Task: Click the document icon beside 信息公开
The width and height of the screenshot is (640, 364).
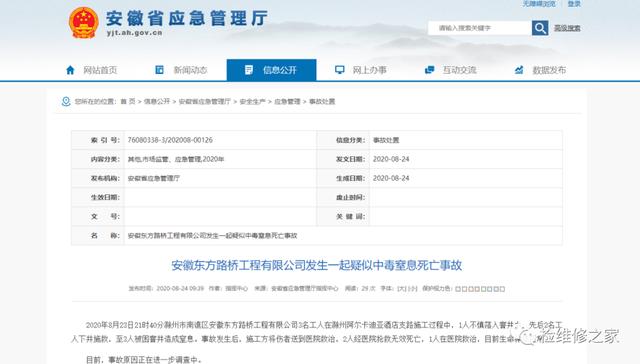Action: tap(249, 70)
